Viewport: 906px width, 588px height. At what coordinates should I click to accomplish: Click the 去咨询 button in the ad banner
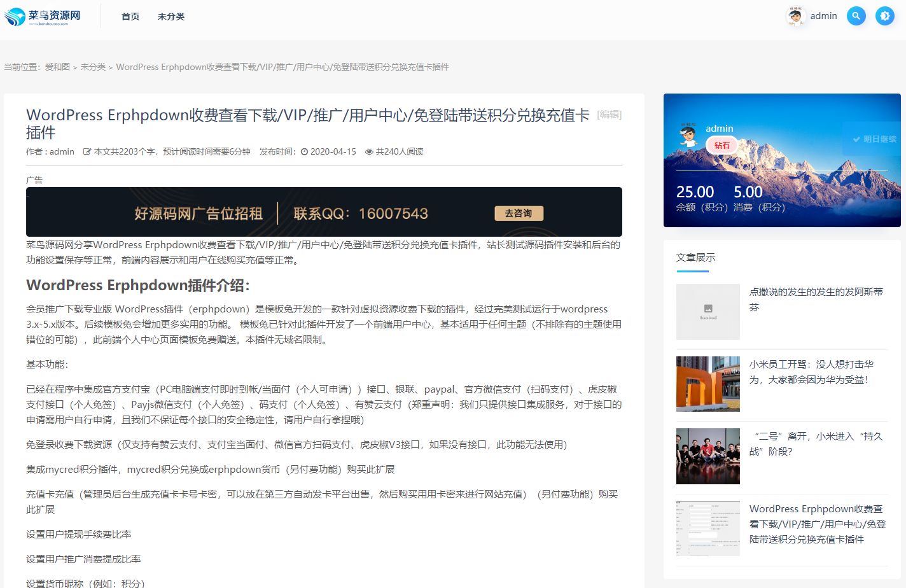point(519,213)
